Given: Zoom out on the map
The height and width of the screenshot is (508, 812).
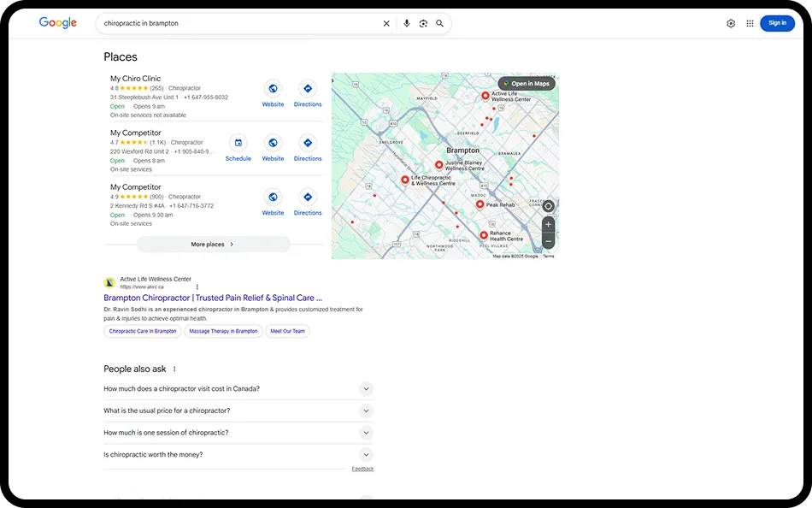Looking at the screenshot, I should coord(549,241).
